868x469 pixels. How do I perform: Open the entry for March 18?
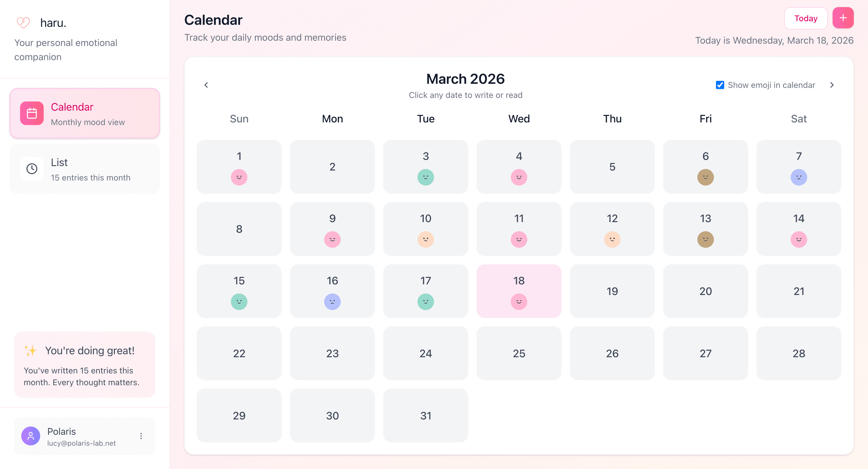[x=518, y=291]
